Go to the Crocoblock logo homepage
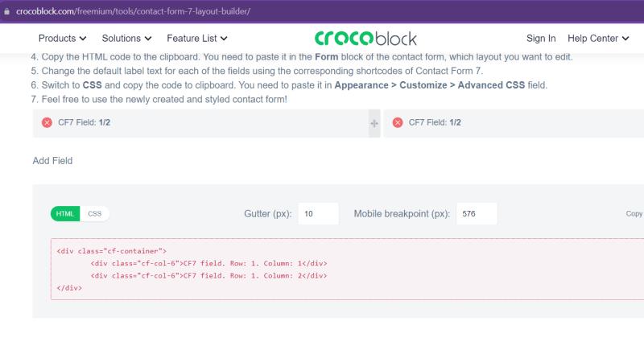This screenshot has width=644, height=346. click(365, 38)
